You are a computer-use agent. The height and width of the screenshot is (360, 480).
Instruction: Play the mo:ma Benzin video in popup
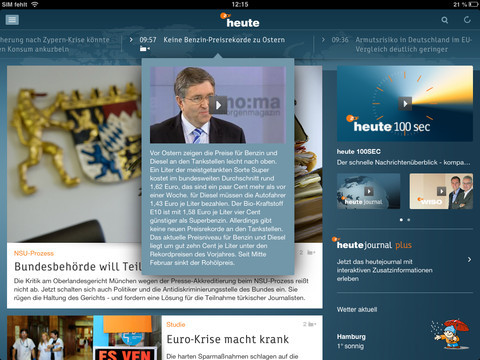pos(218,105)
